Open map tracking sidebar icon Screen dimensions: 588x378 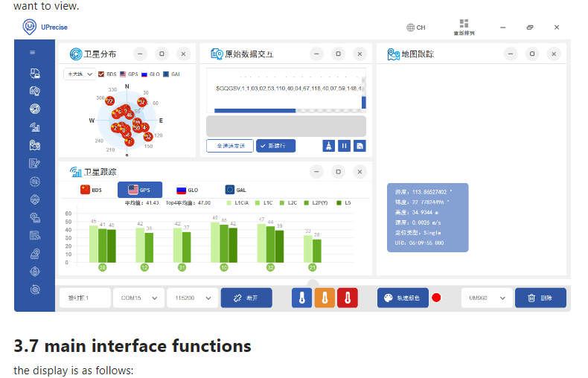point(35,145)
